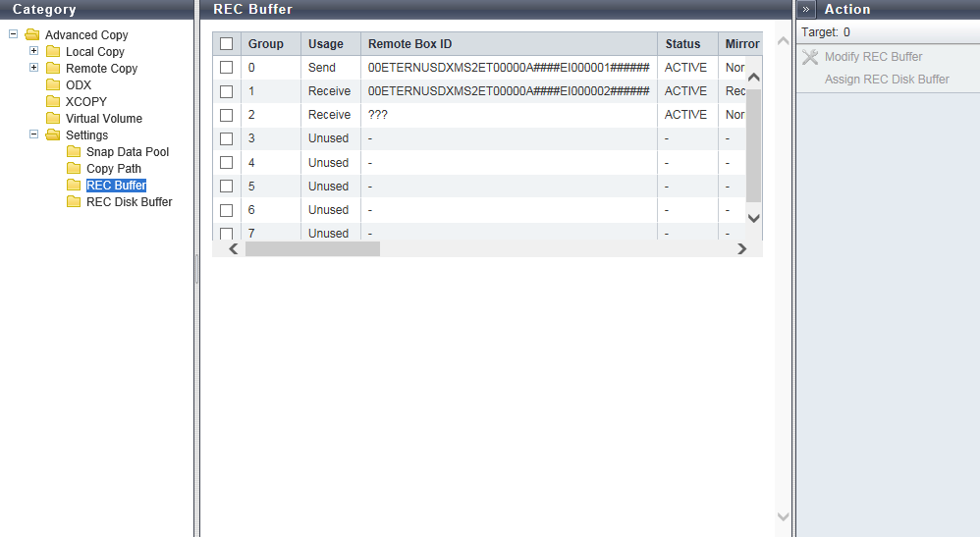Tick the checkbox for Group 0 row

(x=227, y=68)
